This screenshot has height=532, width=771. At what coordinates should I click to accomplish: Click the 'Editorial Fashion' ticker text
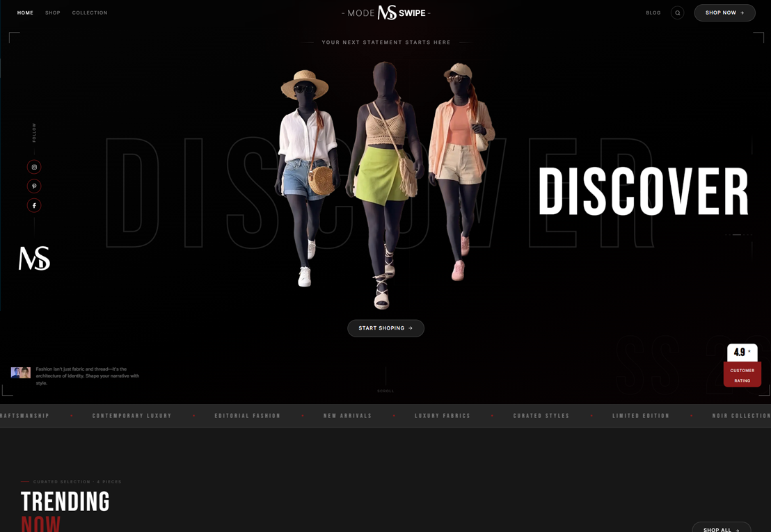[x=247, y=416]
